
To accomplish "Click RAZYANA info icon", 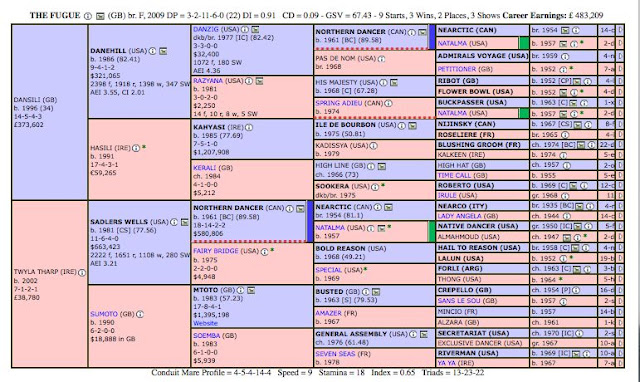I will coord(249,81).
